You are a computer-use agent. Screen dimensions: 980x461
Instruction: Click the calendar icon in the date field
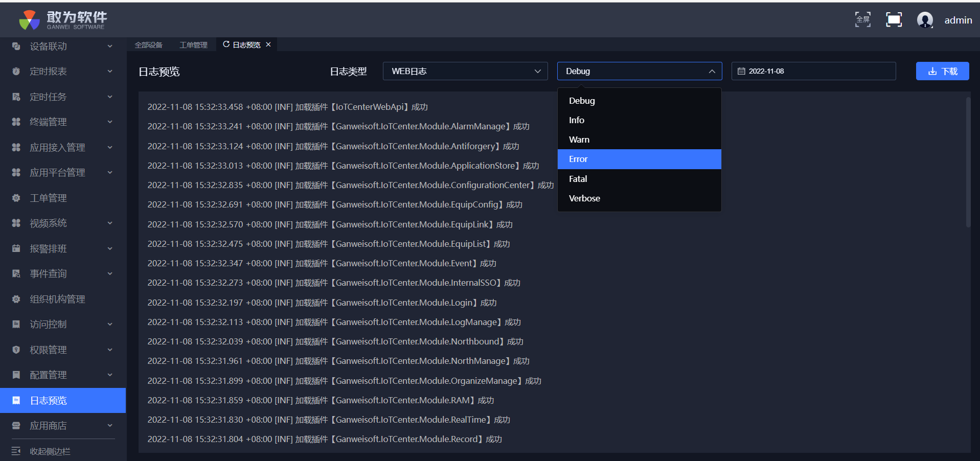click(x=741, y=71)
